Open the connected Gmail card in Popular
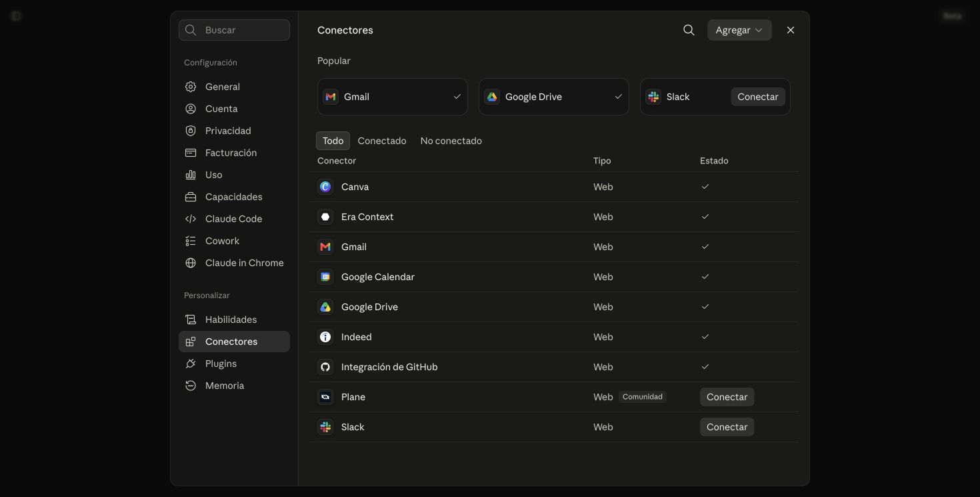 (x=393, y=97)
